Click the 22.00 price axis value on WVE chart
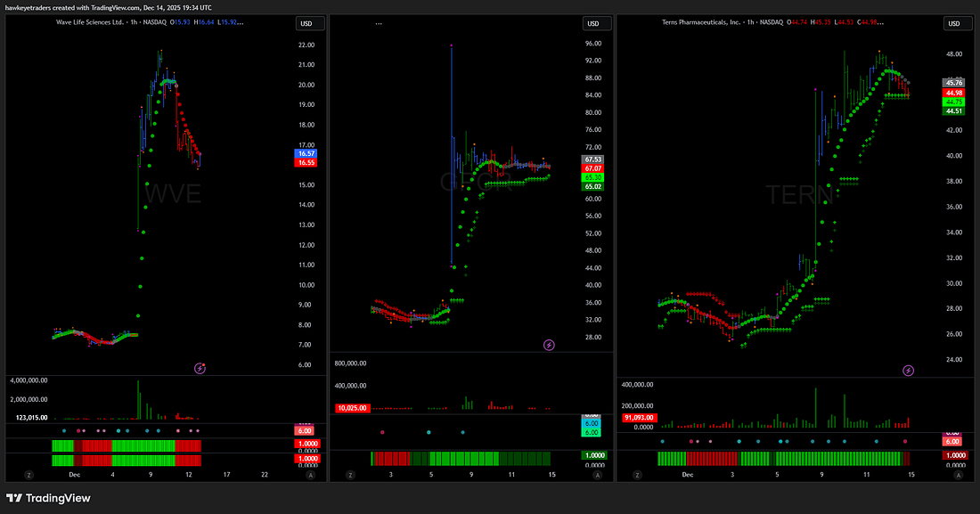This screenshot has width=980, height=514. coord(306,45)
